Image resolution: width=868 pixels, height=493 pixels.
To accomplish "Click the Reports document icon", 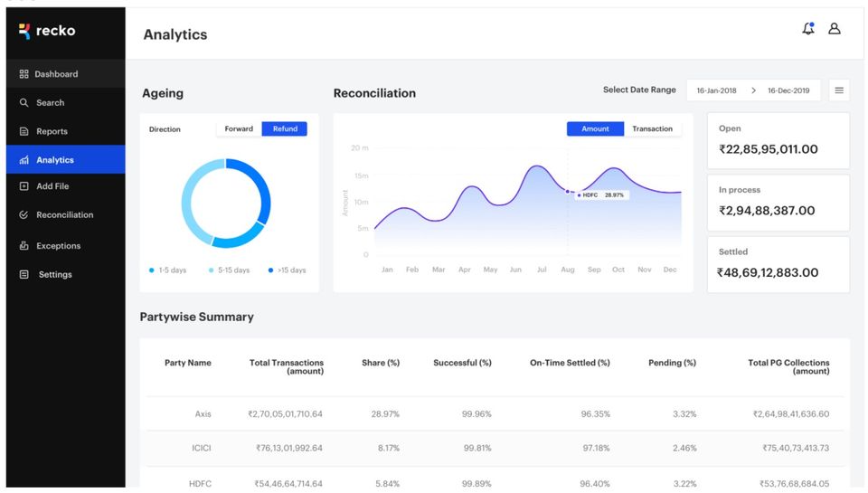I will click(24, 132).
